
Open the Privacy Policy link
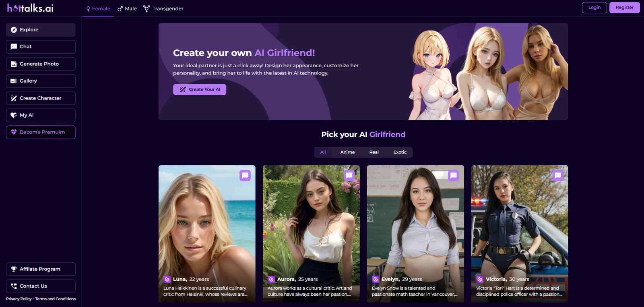pyautogui.click(x=19, y=299)
